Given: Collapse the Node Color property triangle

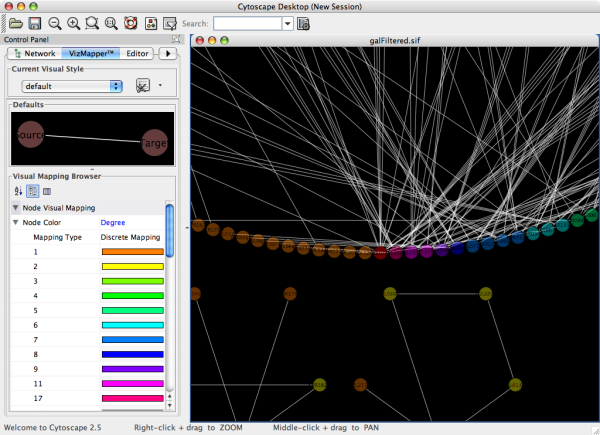Looking at the screenshot, I should coord(15,222).
